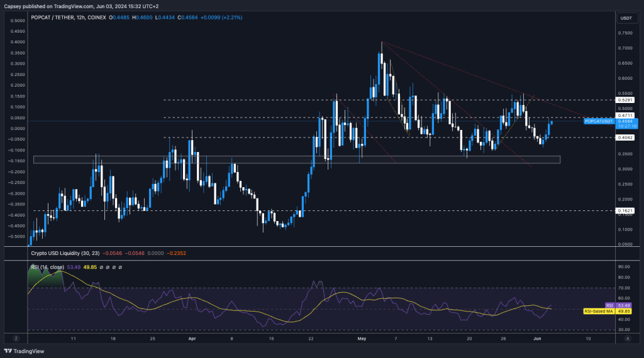Image resolution: width=644 pixels, height=358 pixels.
Task: Toggle the A auto-scale button at bottom right
Action: pyautogui.click(x=627, y=338)
